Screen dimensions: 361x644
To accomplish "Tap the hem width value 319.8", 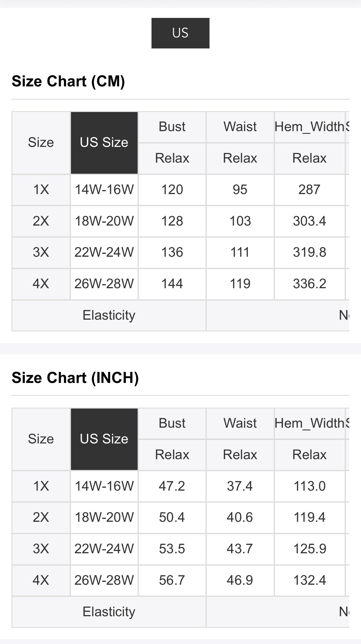I will point(309,252).
